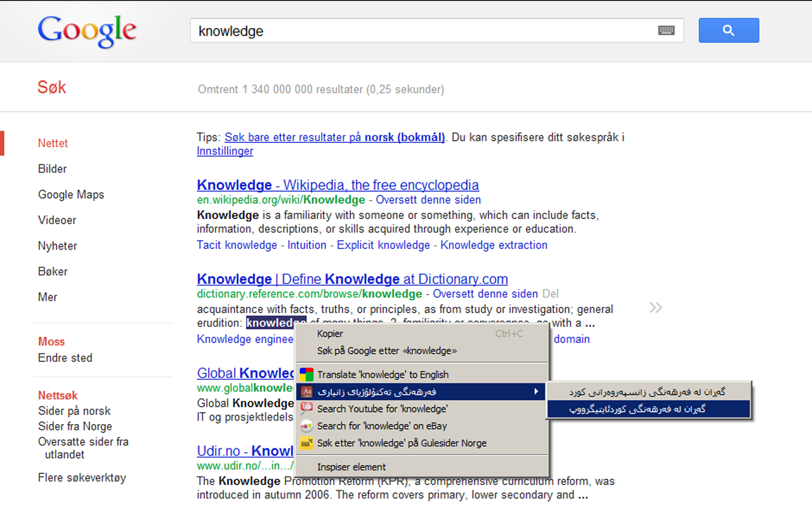This screenshot has height=508, width=812.
Task: Switch to Videoer search
Action: click(x=57, y=220)
